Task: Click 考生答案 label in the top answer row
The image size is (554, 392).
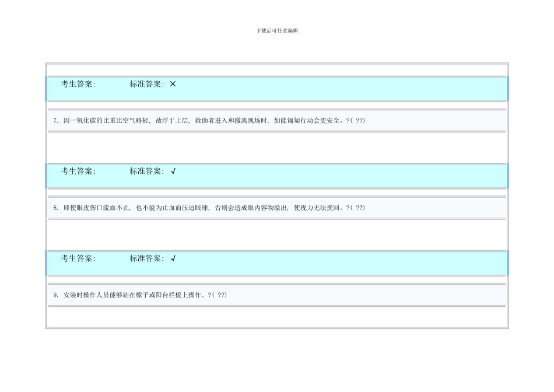Action: click(x=79, y=84)
